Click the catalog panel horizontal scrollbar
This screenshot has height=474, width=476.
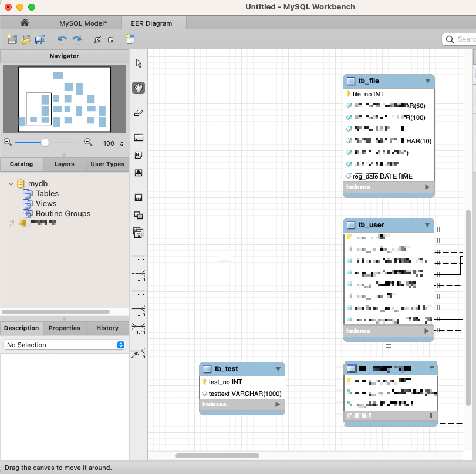coord(56,312)
